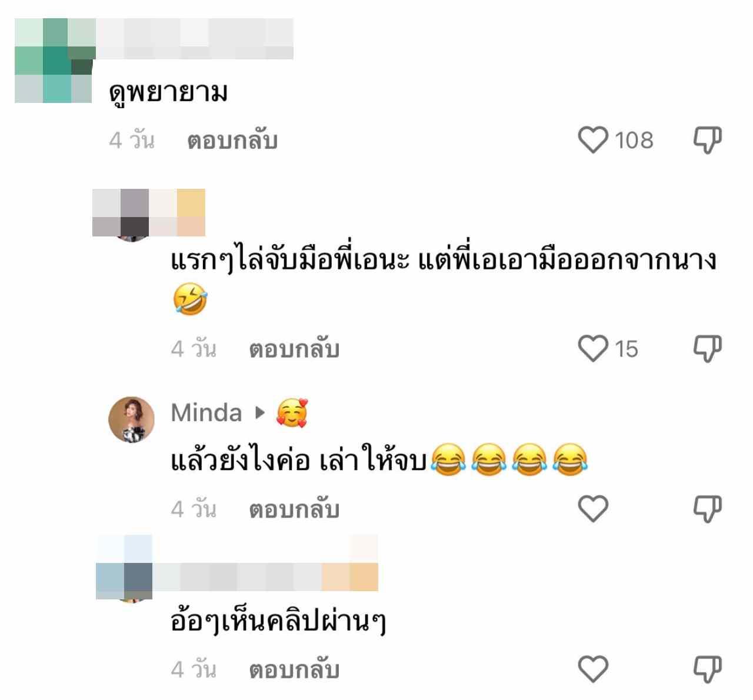Image resolution: width=753 pixels, height=700 pixels.
Task: Dislike the "อ้อๆเห็นคลิปผ่านๆ" comment
Action: 708,669
